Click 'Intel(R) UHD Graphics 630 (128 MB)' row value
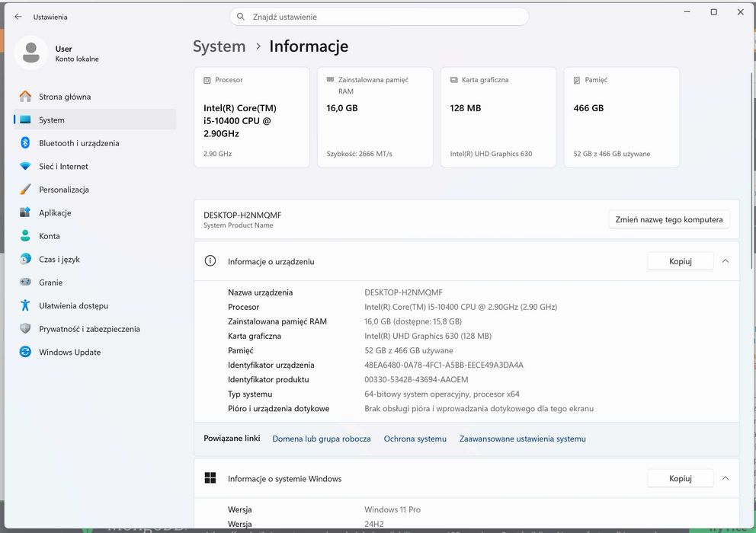This screenshot has height=533, width=756. click(x=428, y=336)
